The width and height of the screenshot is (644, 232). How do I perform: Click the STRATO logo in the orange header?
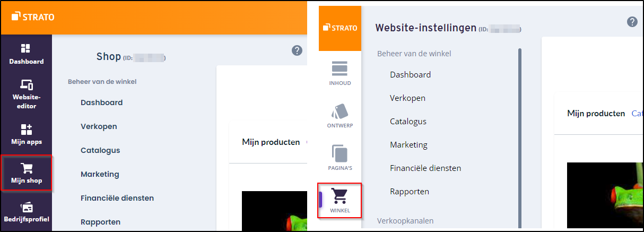(32, 17)
